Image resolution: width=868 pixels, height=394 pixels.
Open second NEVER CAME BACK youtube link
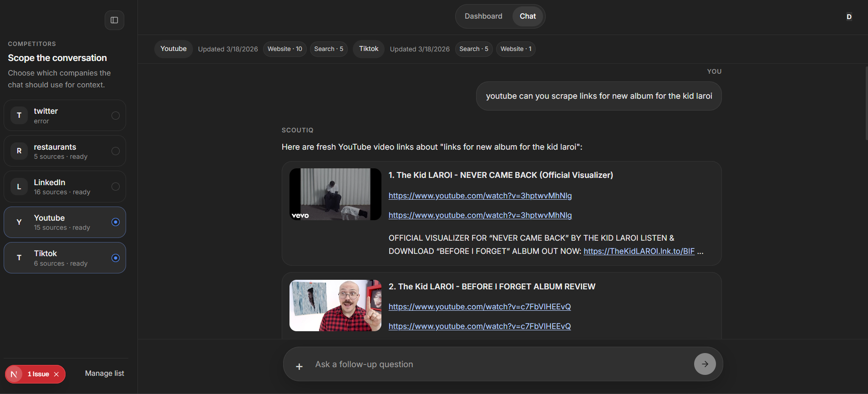(x=480, y=215)
